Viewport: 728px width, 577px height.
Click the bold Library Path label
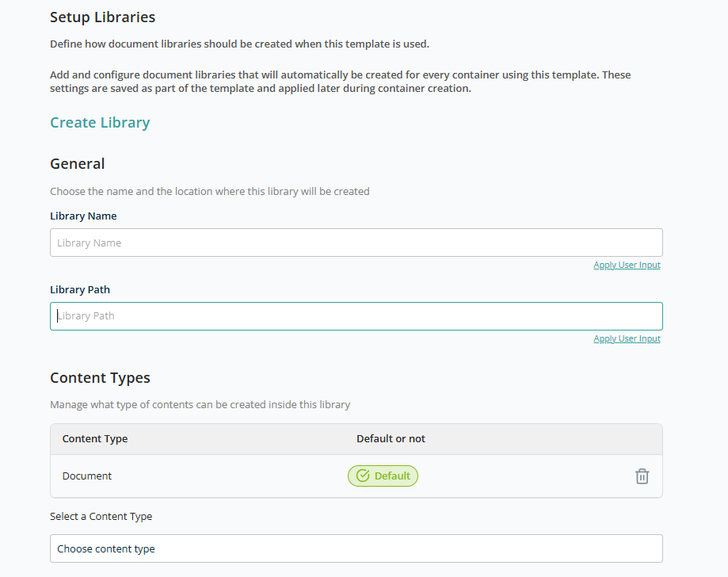80,289
